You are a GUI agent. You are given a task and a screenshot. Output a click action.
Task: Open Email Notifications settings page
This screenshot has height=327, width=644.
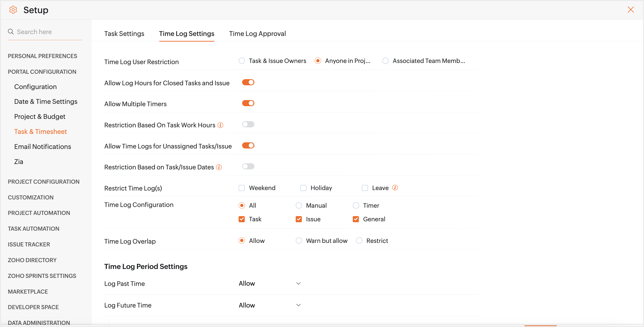coord(43,147)
